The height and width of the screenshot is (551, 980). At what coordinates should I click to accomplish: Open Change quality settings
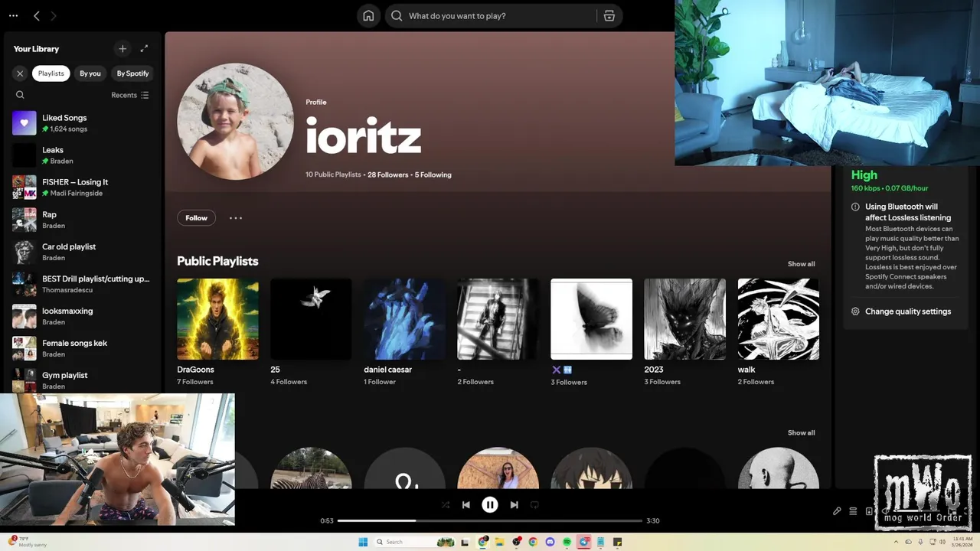908,311
